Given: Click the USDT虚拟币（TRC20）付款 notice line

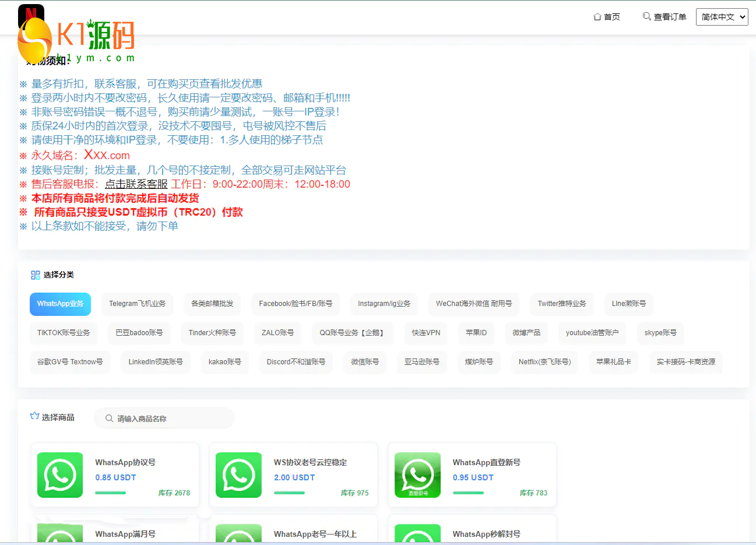Looking at the screenshot, I should pyautogui.click(x=131, y=212).
